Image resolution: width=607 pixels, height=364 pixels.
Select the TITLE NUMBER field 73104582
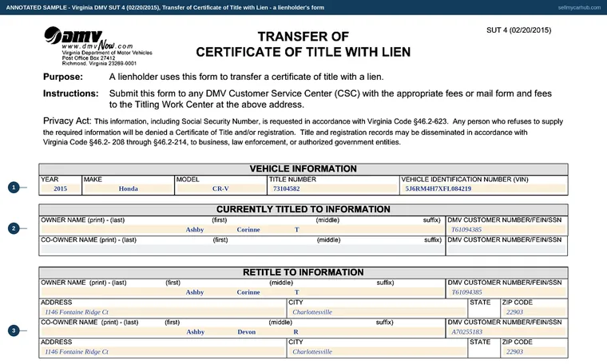click(x=333, y=188)
